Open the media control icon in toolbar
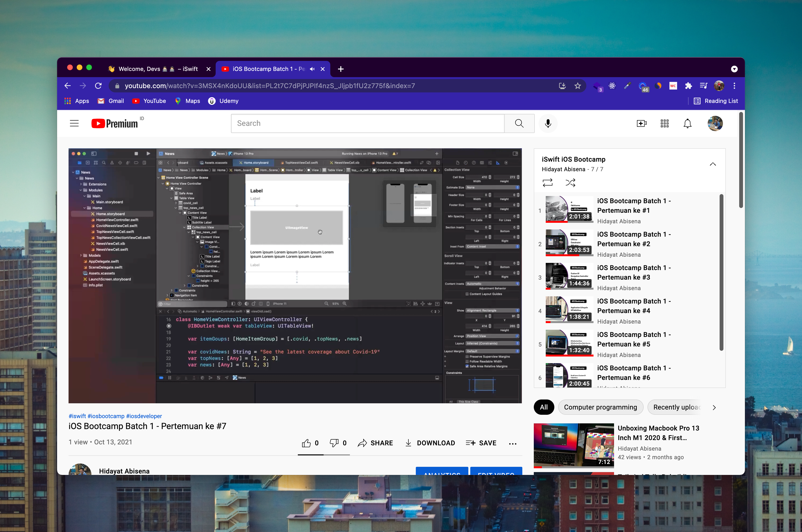Viewport: 802px width, 532px height. (703, 86)
